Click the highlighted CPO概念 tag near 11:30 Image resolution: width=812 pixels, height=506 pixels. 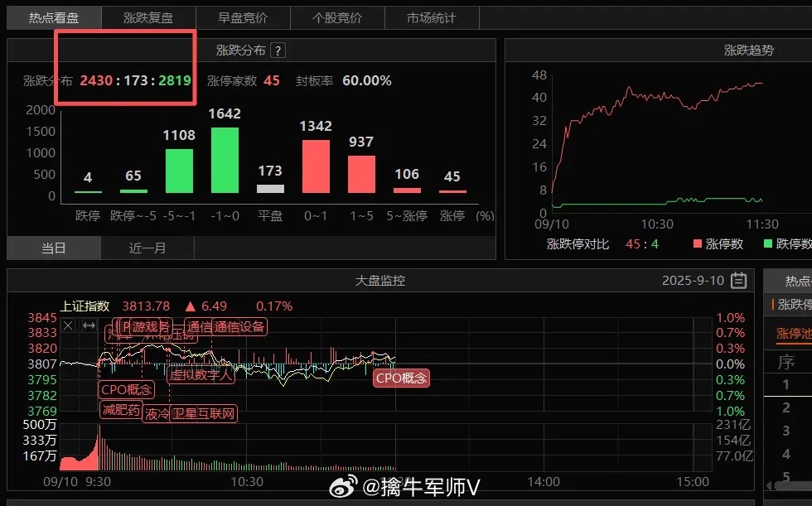[401, 378]
